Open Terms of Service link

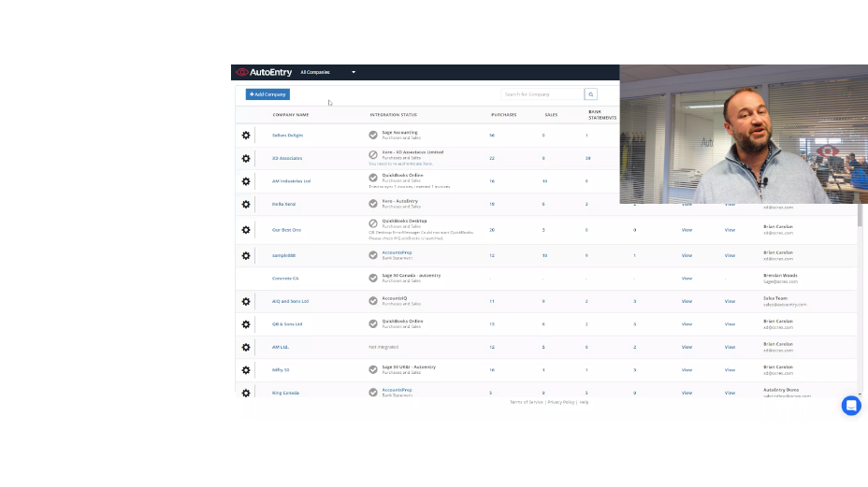[x=526, y=402]
